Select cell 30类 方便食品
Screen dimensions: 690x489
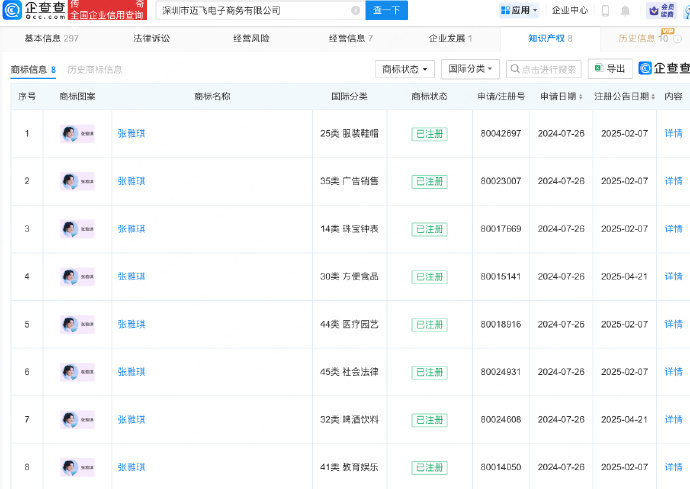[349, 276]
